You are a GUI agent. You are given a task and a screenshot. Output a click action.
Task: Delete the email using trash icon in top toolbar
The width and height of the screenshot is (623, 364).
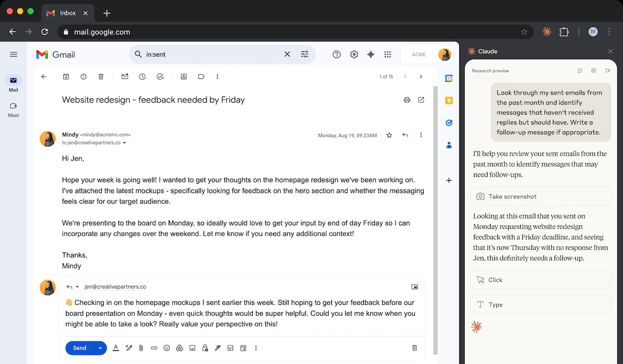(101, 77)
